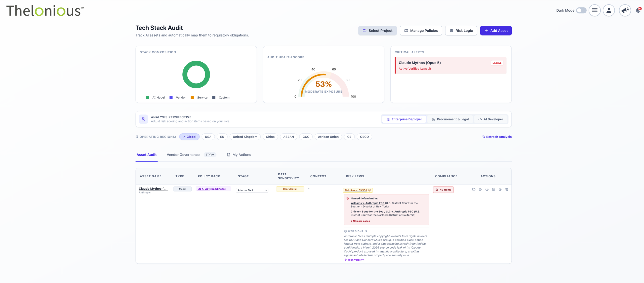The image size is (644, 283).
Task: Click the folder icon in Claude Mythos row
Action: 474,189
